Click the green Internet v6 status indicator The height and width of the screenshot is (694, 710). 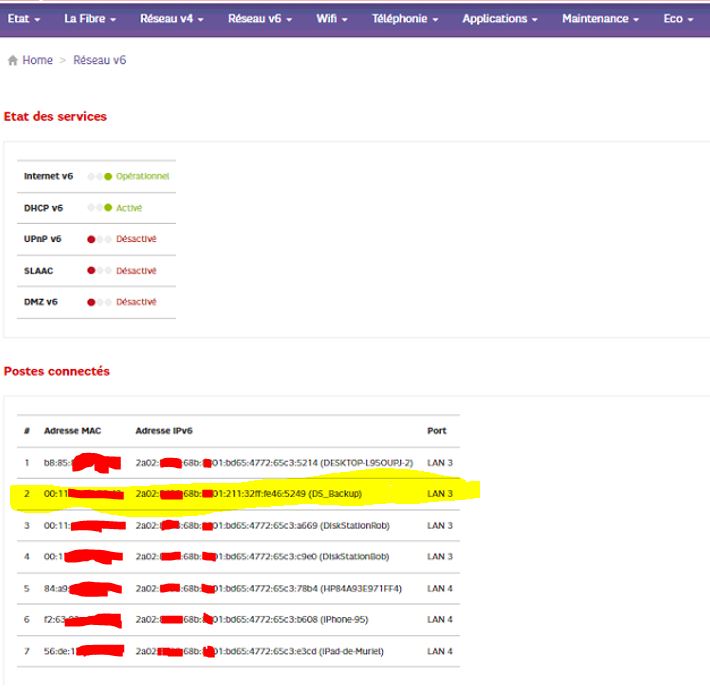click(x=108, y=176)
